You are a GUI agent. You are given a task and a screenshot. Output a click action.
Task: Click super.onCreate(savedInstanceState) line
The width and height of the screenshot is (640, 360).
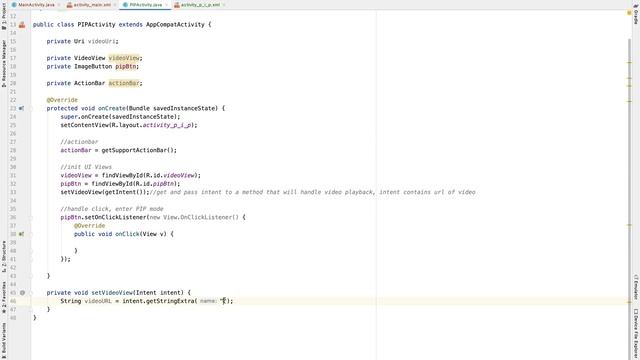point(120,117)
